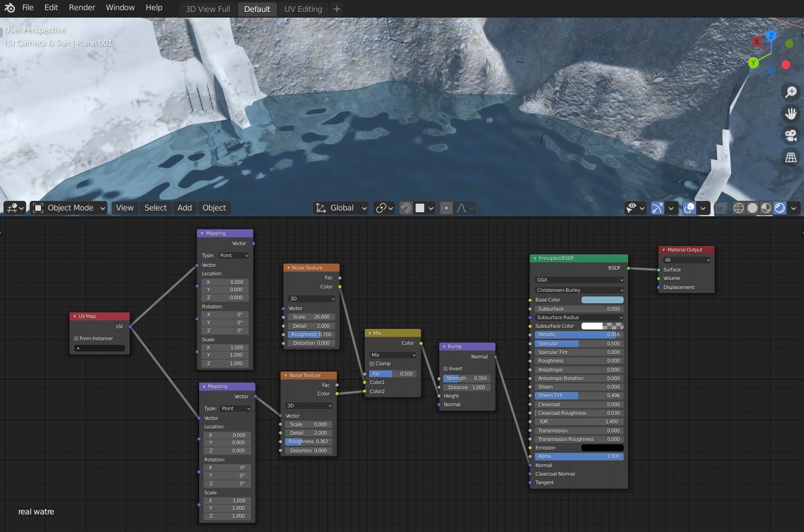Enable Material Preview shading
804x532 pixels.
click(766, 208)
